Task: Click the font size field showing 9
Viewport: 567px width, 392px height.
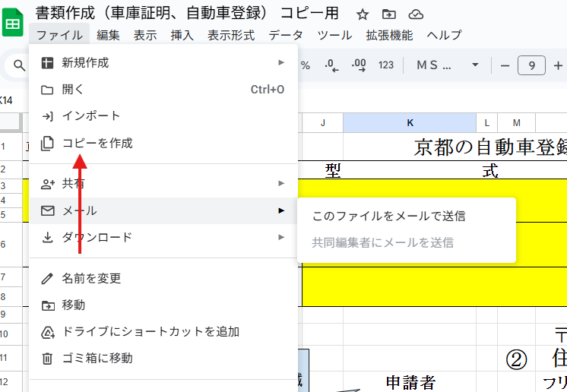Action: (531, 65)
